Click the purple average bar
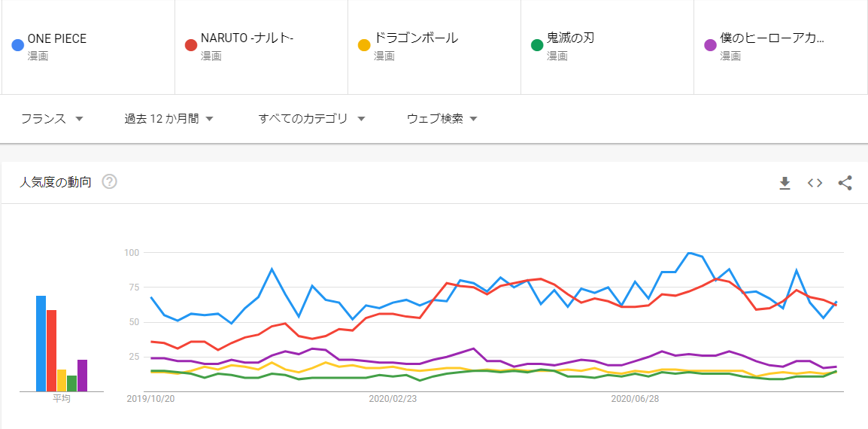Screen dimensions: 868x429 pyautogui.click(x=82, y=376)
